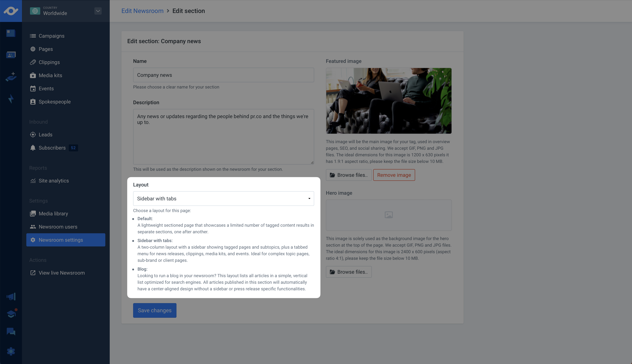Screen dimensions: 632x364
Task: Click Save changes button
Action: [x=155, y=310]
